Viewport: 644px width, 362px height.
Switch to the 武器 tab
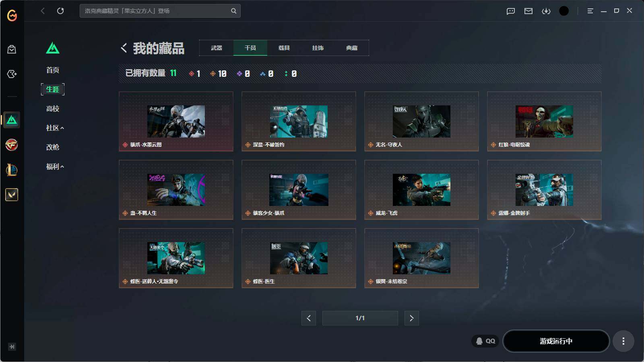217,48
